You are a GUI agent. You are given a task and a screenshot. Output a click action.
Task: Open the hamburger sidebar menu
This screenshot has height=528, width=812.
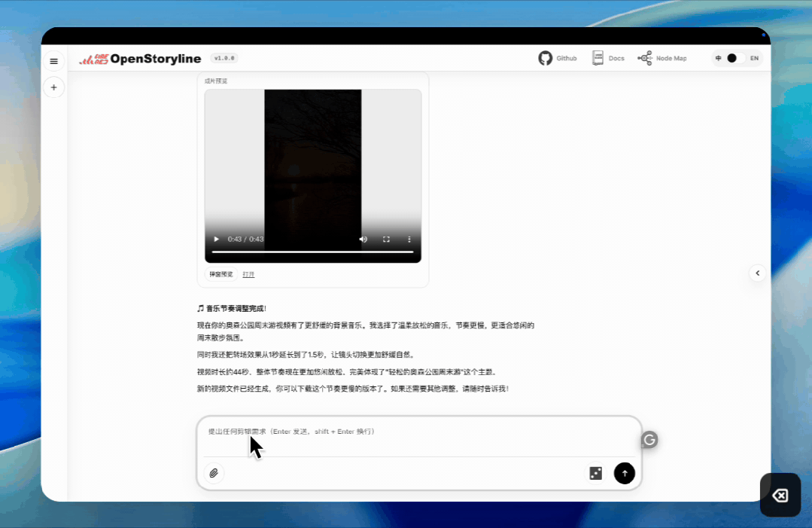53,61
